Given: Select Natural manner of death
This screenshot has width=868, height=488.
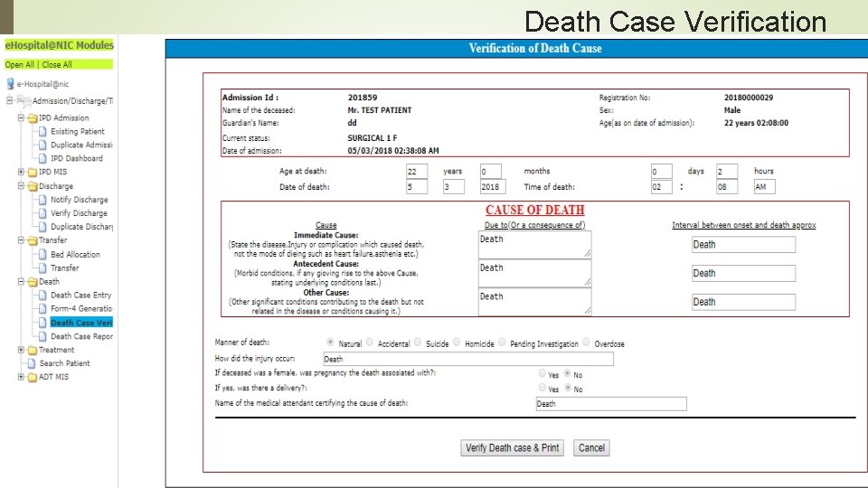Looking at the screenshot, I should [330, 342].
